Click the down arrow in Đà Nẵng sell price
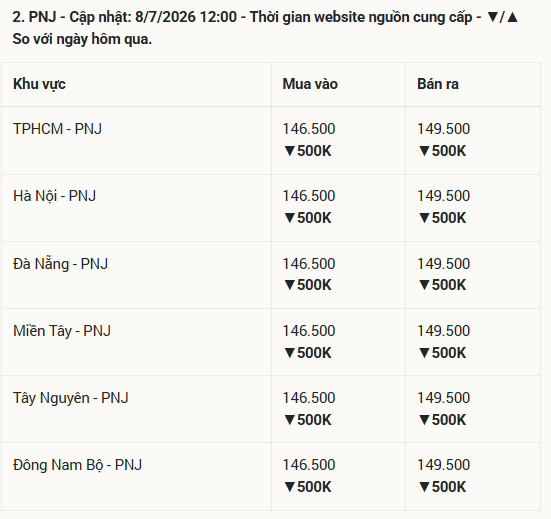 [x=424, y=285]
